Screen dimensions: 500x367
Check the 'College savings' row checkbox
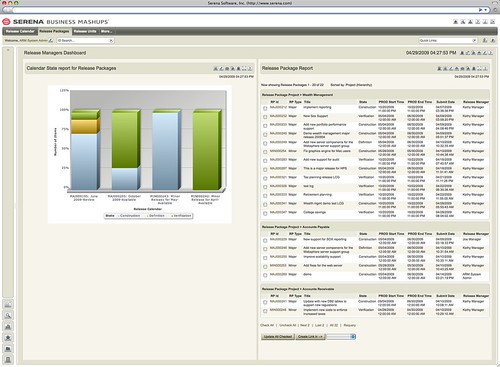(x=265, y=213)
